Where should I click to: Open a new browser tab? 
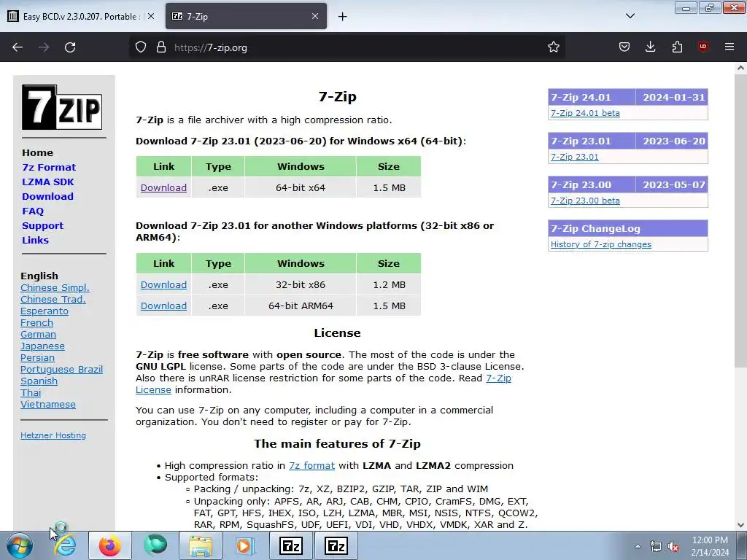tap(342, 17)
